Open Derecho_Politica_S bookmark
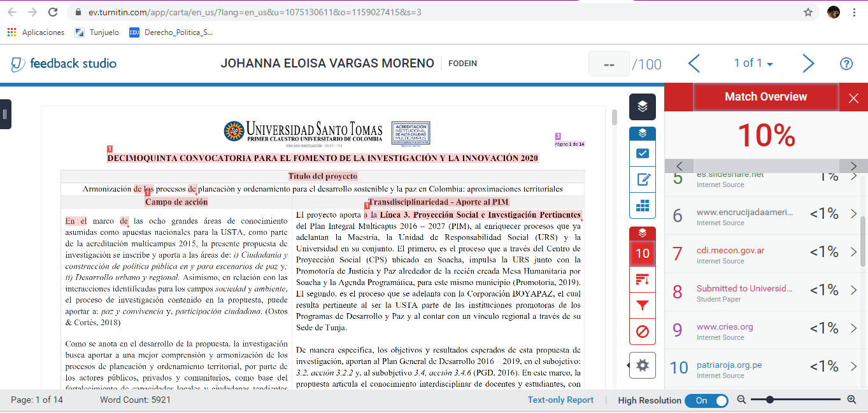 tap(171, 32)
